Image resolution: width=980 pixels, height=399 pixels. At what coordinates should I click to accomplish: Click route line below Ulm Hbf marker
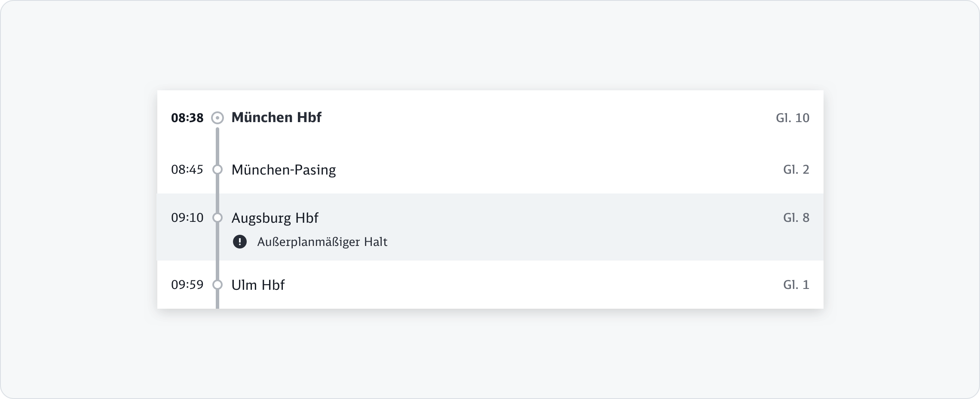[217, 300]
